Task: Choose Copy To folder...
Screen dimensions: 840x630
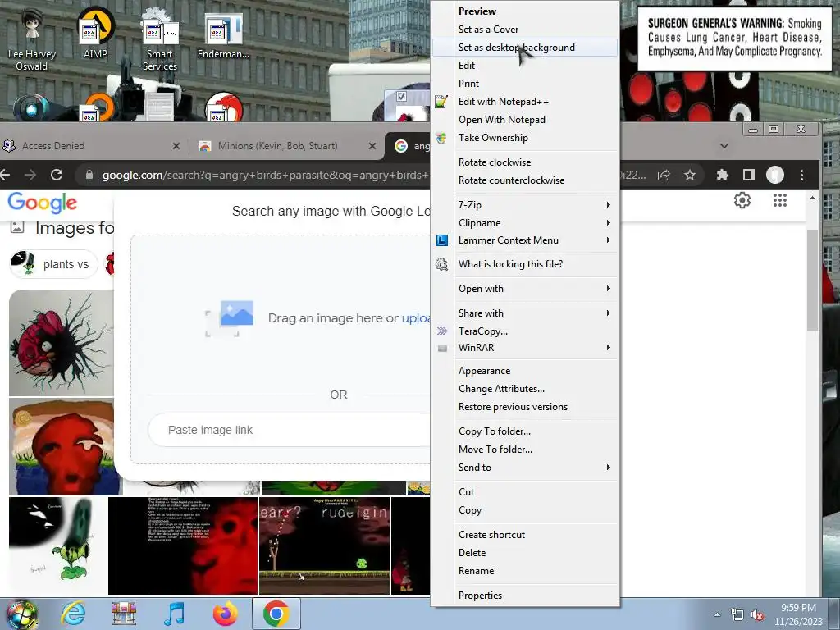Action: point(524,431)
